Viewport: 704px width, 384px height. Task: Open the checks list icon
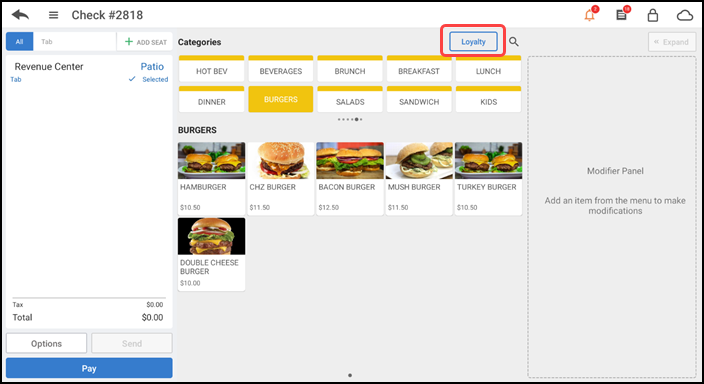point(621,15)
